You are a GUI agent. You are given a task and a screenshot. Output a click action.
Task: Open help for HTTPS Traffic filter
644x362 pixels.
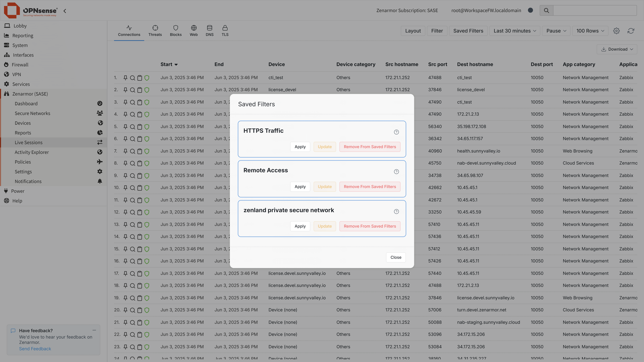tap(396, 132)
